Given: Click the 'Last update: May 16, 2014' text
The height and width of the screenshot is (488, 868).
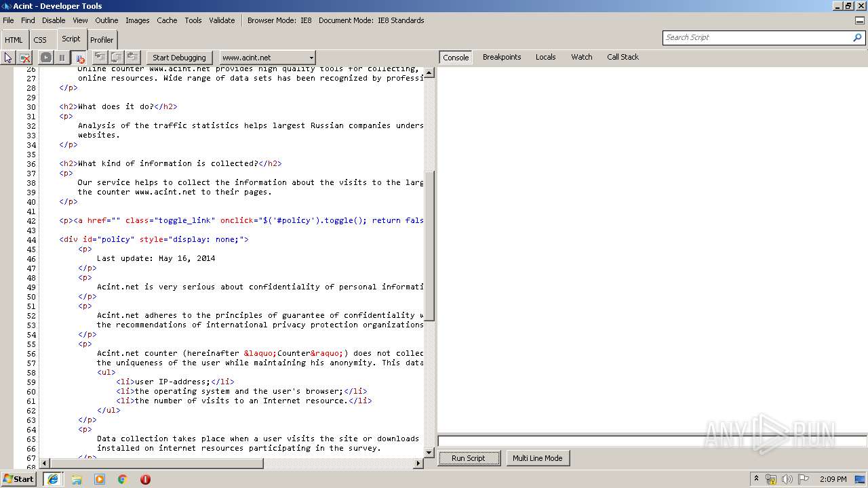Looking at the screenshot, I should [x=156, y=258].
